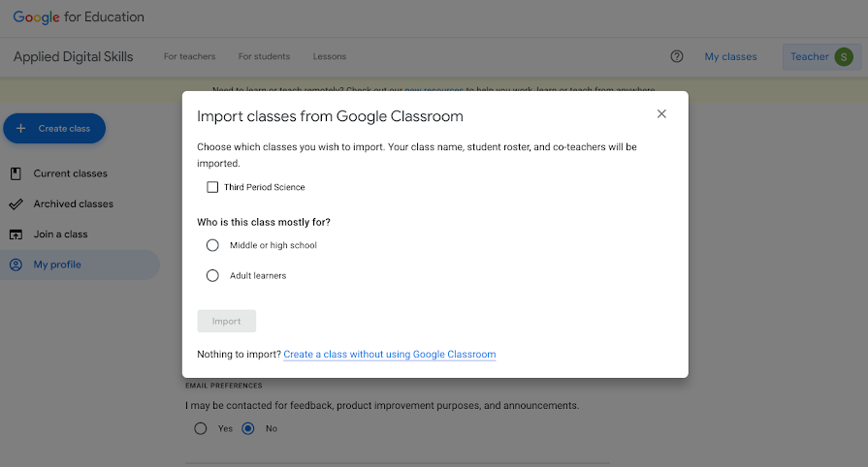868x467 pixels.
Task: Click the Google for Education logo
Action: point(79,17)
